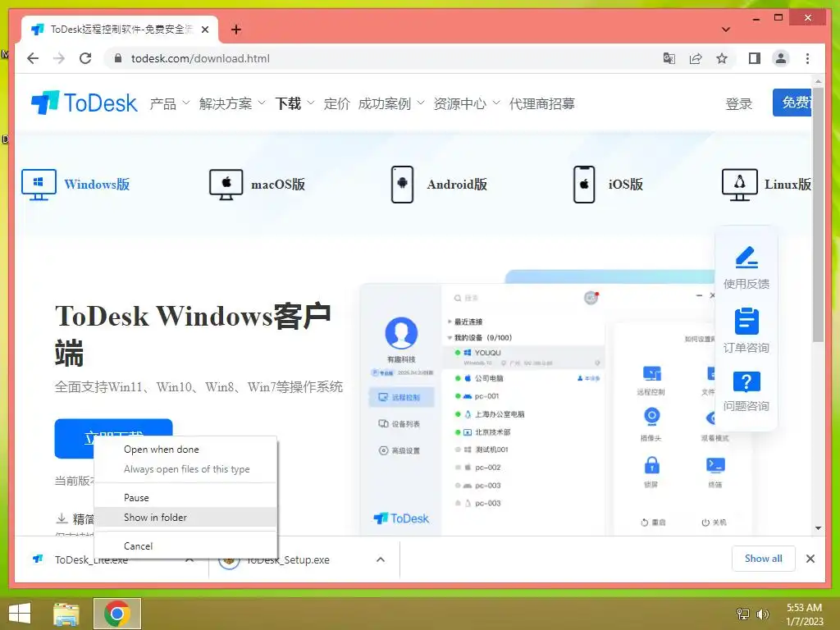Click the scrollbar down arrow

pyautogui.click(x=818, y=527)
